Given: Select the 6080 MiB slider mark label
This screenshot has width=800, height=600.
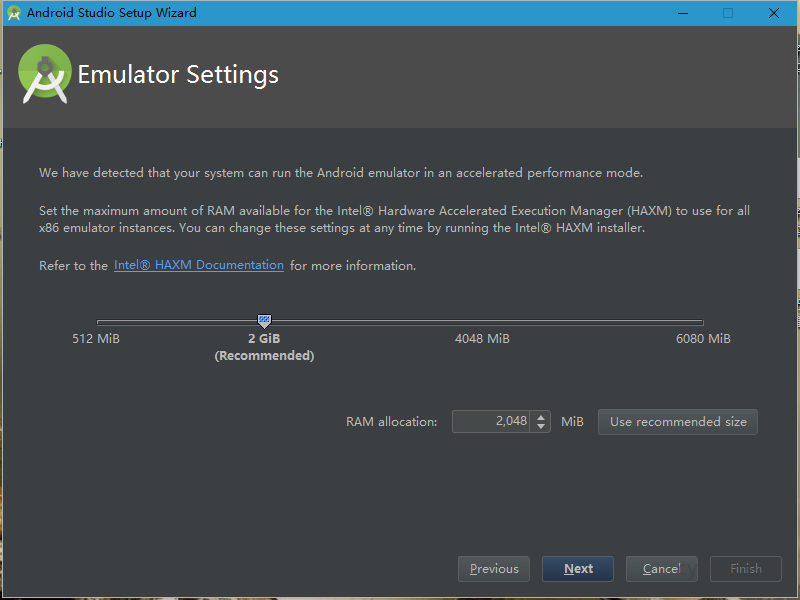Looking at the screenshot, I should [x=703, y=339].
